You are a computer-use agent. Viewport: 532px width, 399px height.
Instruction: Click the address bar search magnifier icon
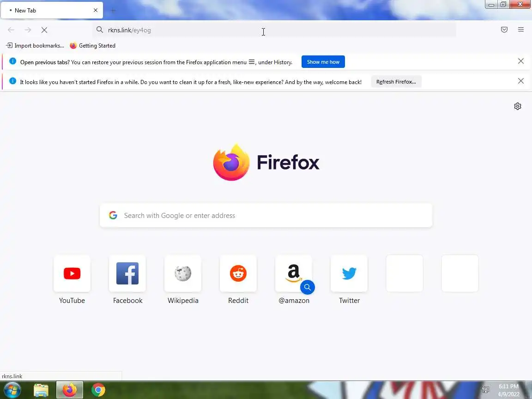coord(99,30)
